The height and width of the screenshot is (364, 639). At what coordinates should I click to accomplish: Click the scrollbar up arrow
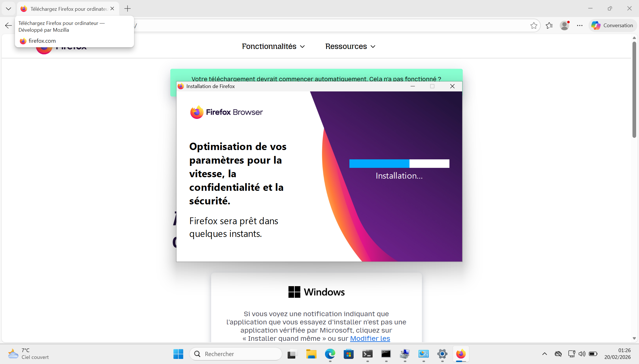(x=634, y=38)
